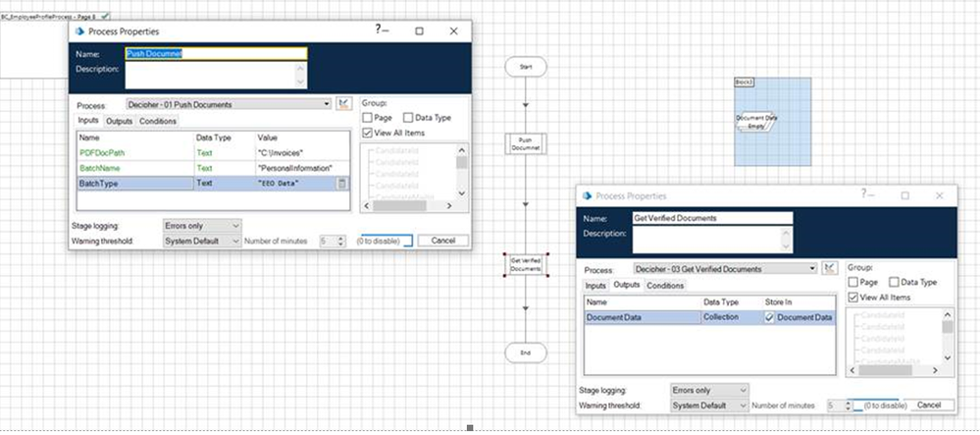Image resolution: width=980 pixels, height=435 pixels.
Task: Select the Start stage on the canvas
Action: 526,67
